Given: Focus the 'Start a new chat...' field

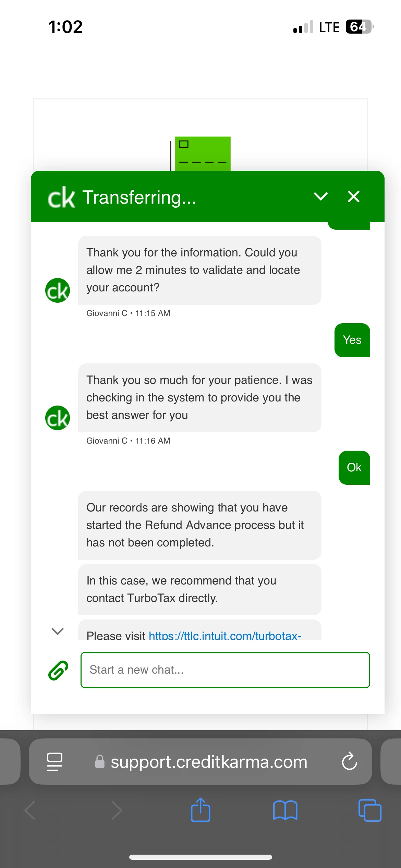Looking at the screenshot, I should (x=225, y=670).
